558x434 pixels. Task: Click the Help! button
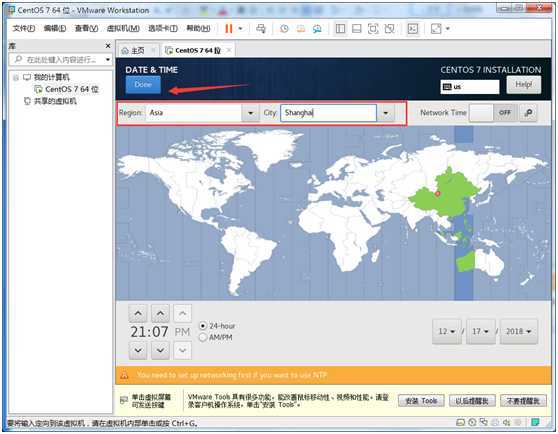(523, 85)
